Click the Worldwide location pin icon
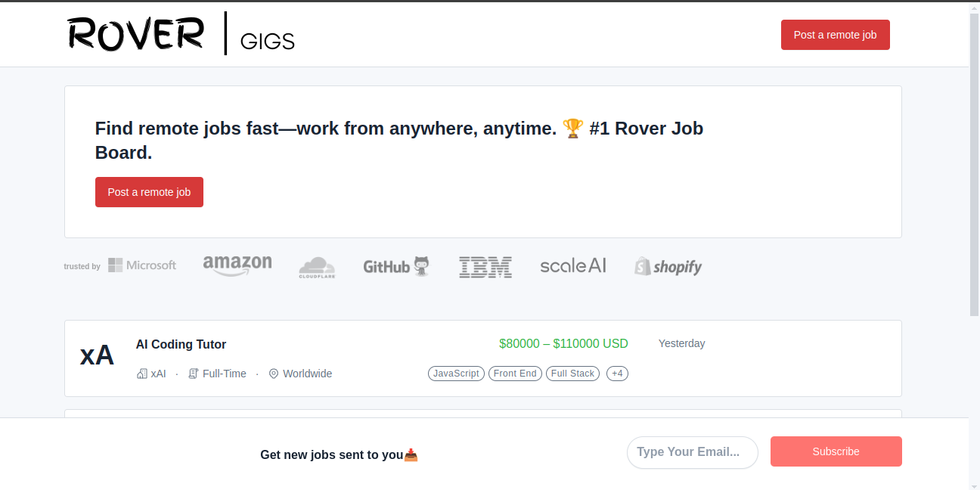The height and width of the screenshot is (490, 980). [274, 374]
